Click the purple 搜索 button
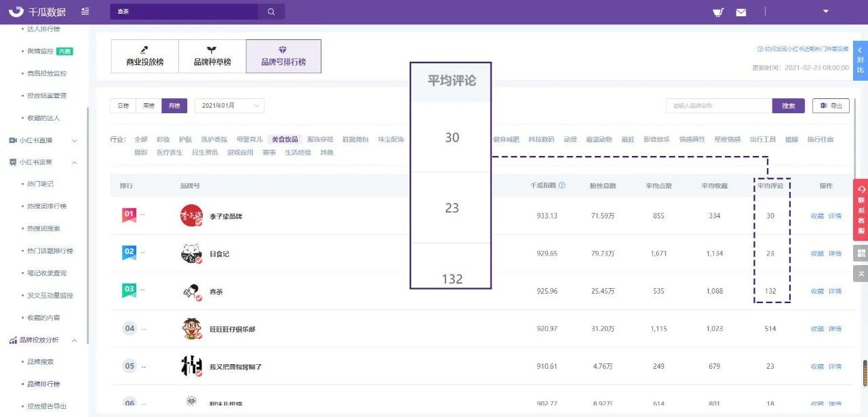 [x=789, y=106]
